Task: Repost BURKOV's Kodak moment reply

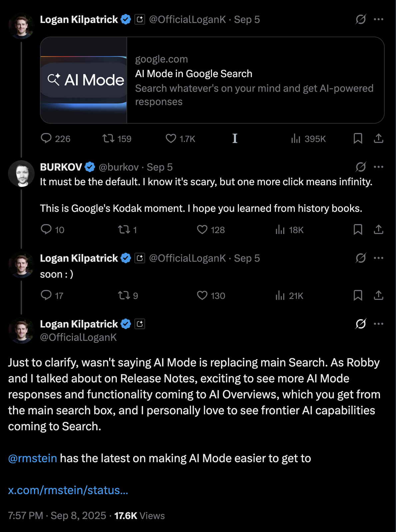Action: pyautogui.click(x=124, y=229)
